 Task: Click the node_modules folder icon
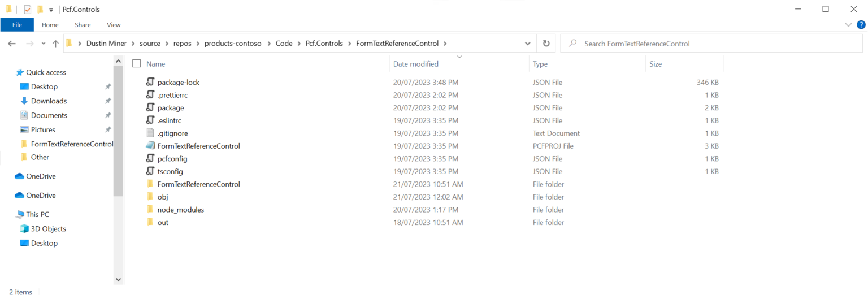coord(150,210)
